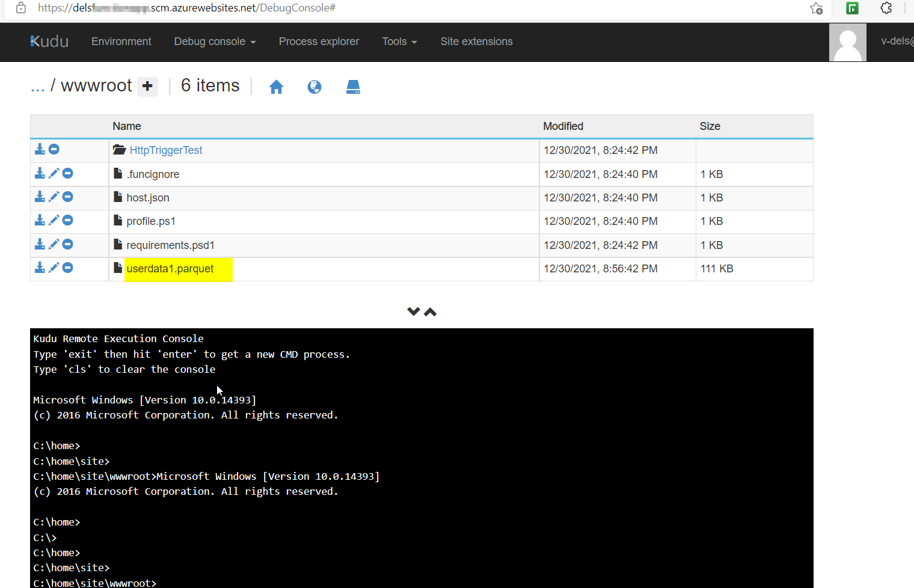The width and height of the screenshot is (914, 588).
Task: Collapse file list with down chevron
Action: tap(414, 311)
